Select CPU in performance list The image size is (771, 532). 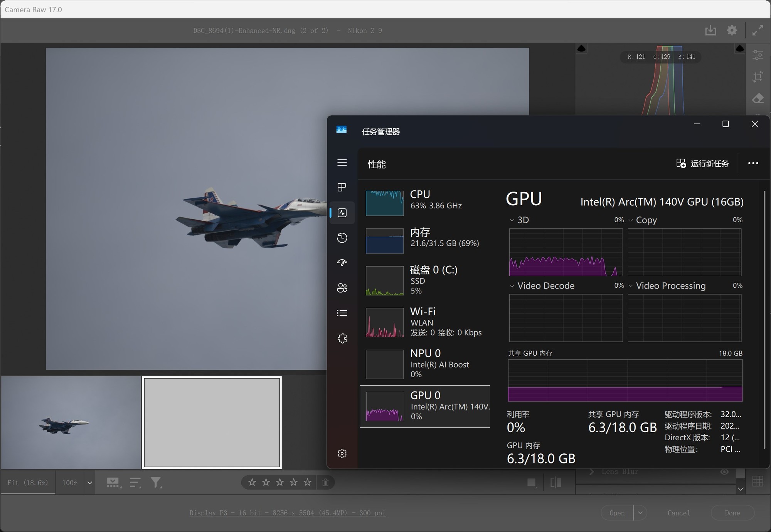coord(424,200)
